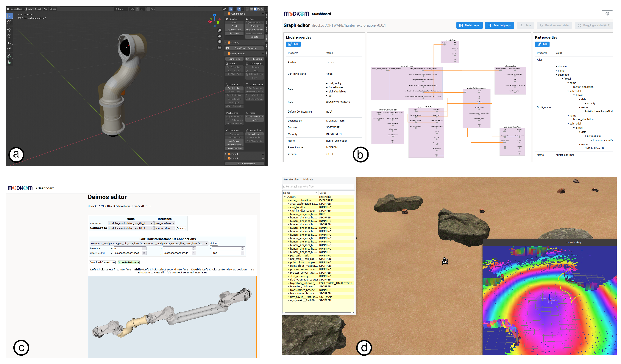Click the task name filter field
Screen dimensions: 621x364
pyautogui.click(x=318, y=187)
